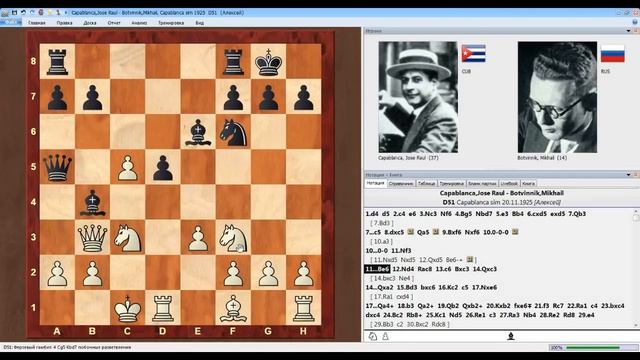This screenshot has height=360, width=640.
Task: Click the Save diskette icon in title bar
Action: tap(14, 13)
